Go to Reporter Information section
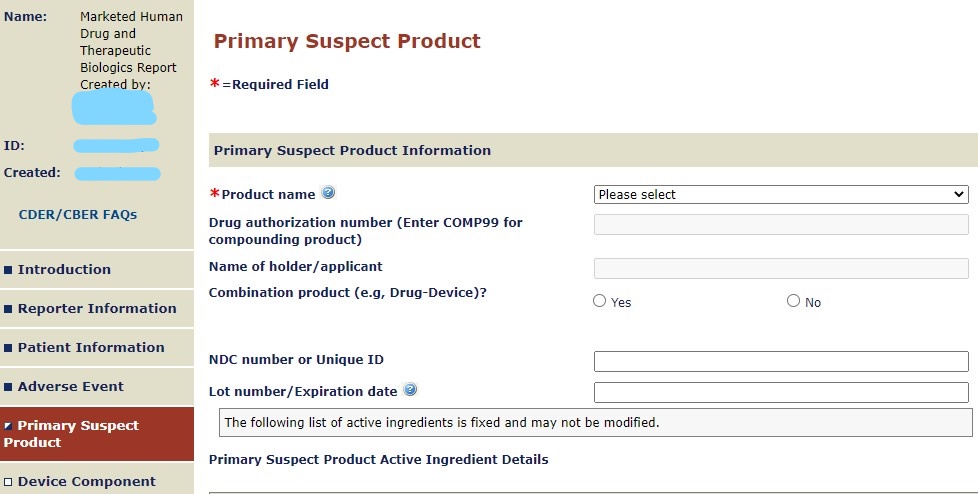The image size is (978, 494). pos(97,308)
